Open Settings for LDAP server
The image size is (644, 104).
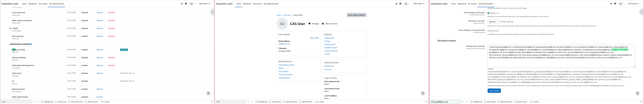point(100,73)
